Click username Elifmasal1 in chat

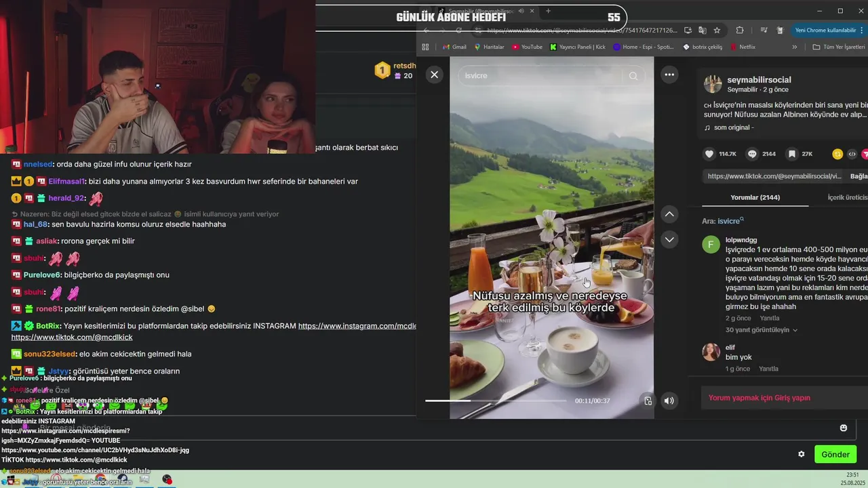[x=66, y=181]
